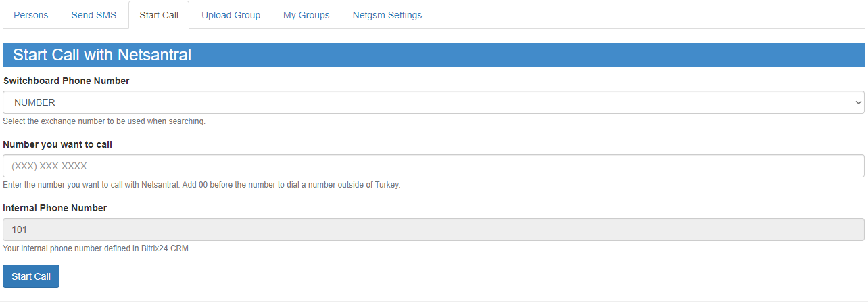Switch to the Send SMS tab

(93, 15)
